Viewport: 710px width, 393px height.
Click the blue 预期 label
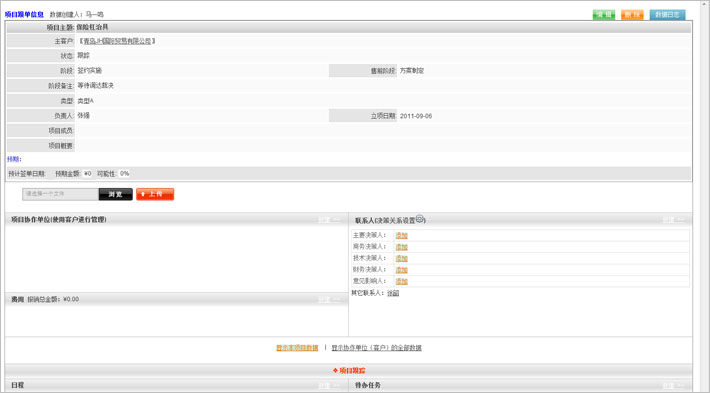tap(14, 159)
